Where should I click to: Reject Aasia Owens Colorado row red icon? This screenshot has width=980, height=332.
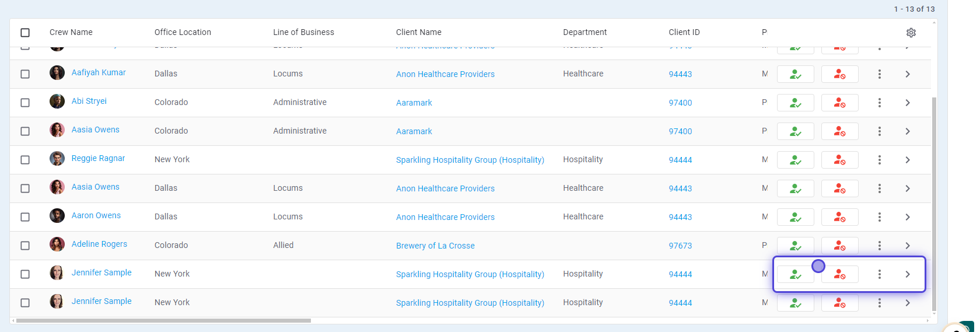840,131
